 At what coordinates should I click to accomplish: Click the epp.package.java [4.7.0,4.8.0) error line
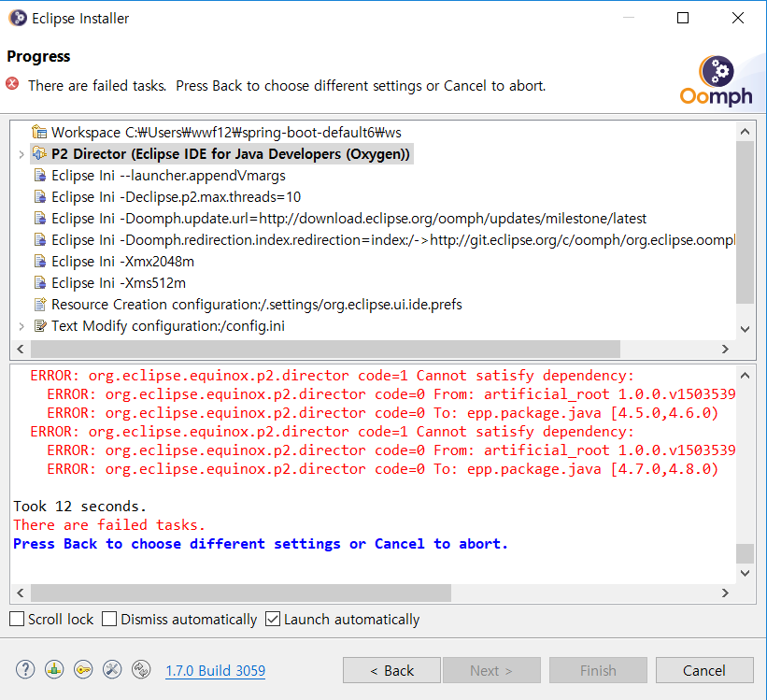click(382, 469)
